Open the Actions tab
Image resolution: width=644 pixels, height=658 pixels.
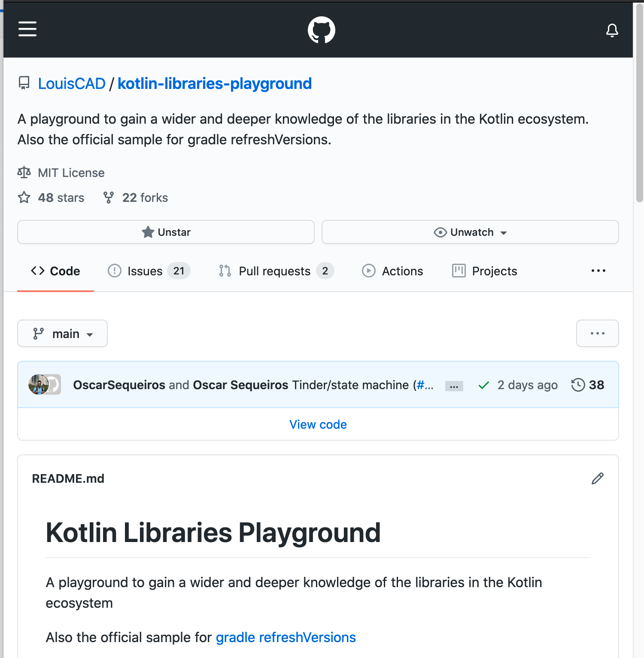pyautogui.click(x=392, y=271)
